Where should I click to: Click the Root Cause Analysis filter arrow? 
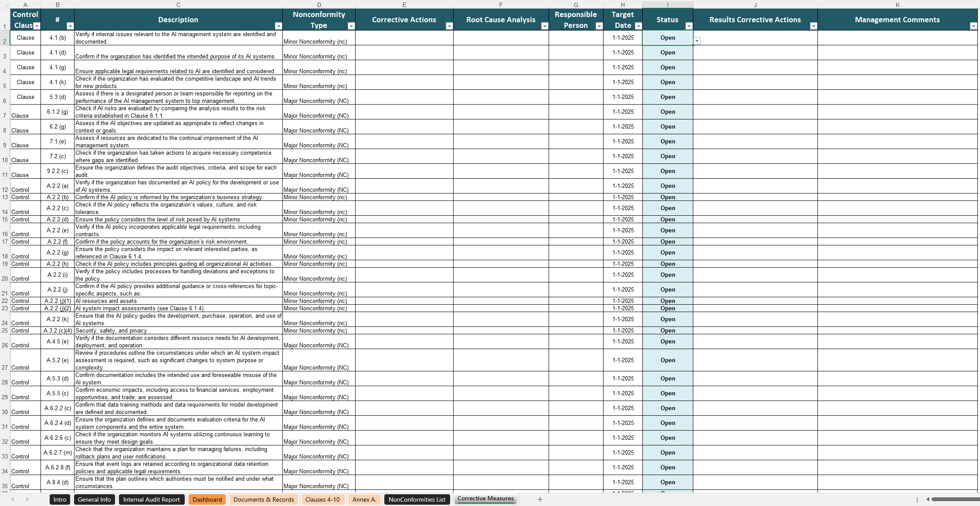[545, 26]
